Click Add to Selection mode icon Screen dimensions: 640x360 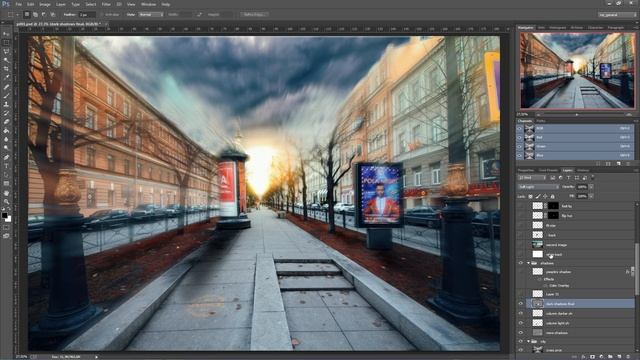click(x=36, y=14)
